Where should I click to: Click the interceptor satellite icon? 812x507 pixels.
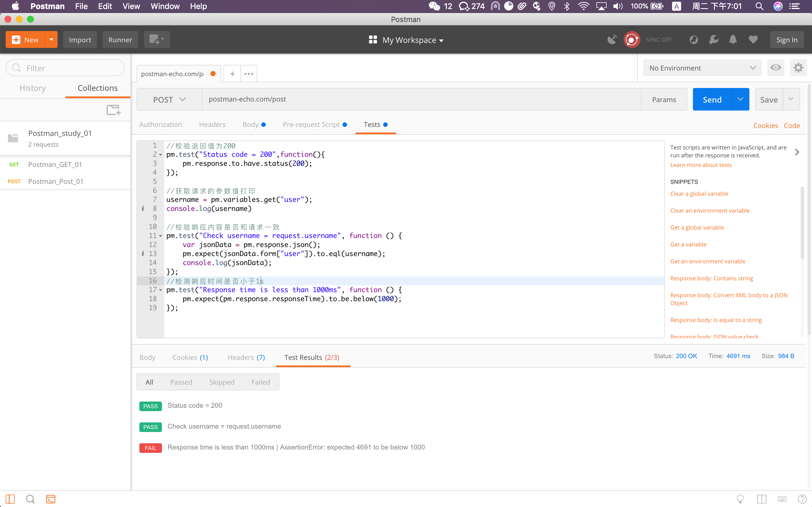click(x=612, y=39)
